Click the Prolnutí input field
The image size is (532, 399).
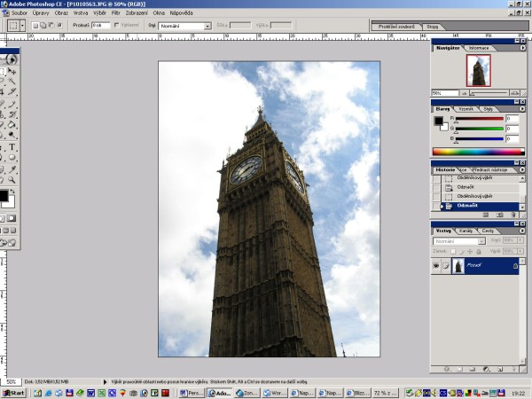pos(99,26)
